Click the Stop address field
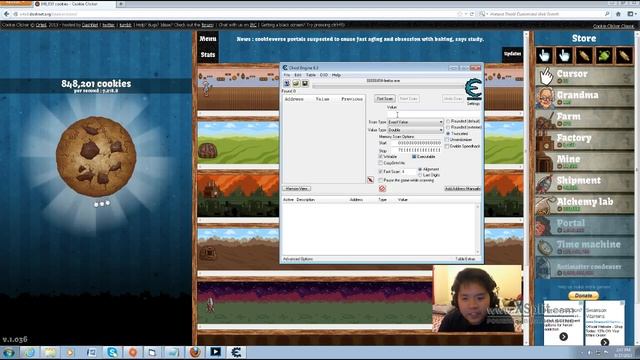Viewport: 640px width, 360px height. pos(416,150)
